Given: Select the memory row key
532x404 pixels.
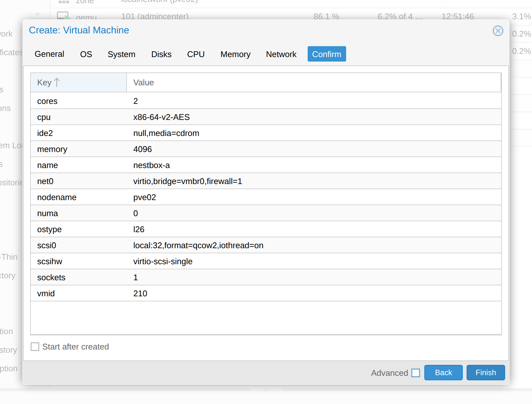Looking at the screenshot, I should click(52, 149).
